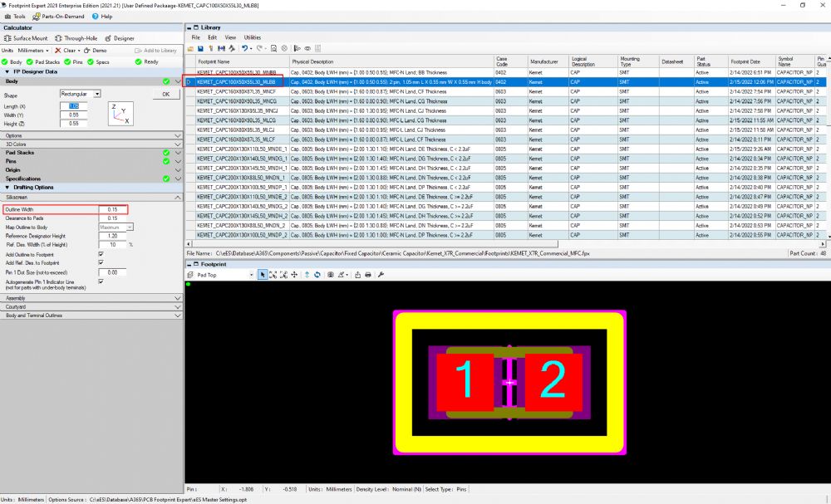Viewport: 831px width, 504px height.
Task: Open the Library Utilities menu
Action: (253, 37)
